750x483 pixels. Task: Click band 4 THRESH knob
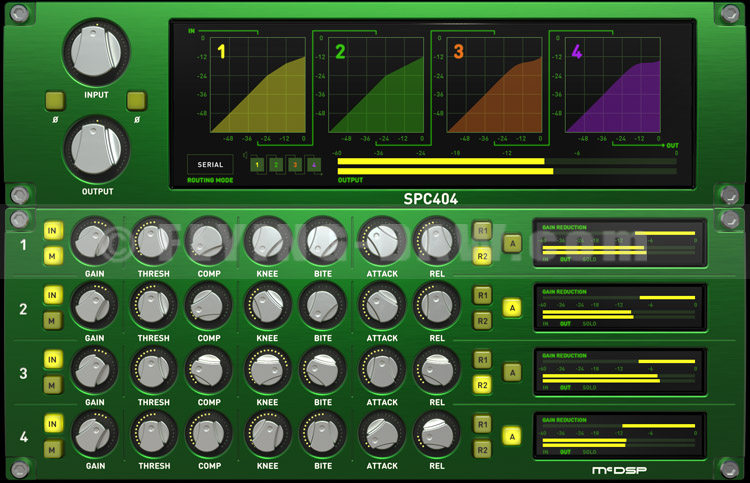coord(153,434)
